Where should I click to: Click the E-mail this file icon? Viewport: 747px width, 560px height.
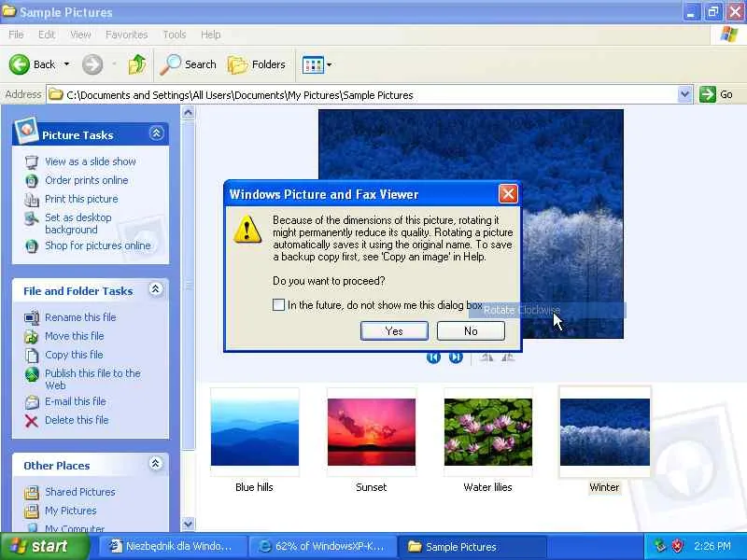click(32, 402)
